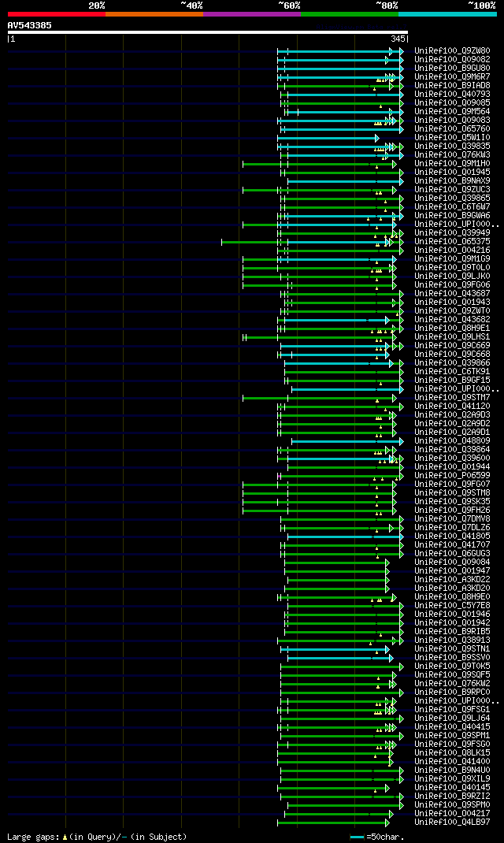
Task: Select UniRef100_Q9SK35 hit
Action: coord(452,502)
